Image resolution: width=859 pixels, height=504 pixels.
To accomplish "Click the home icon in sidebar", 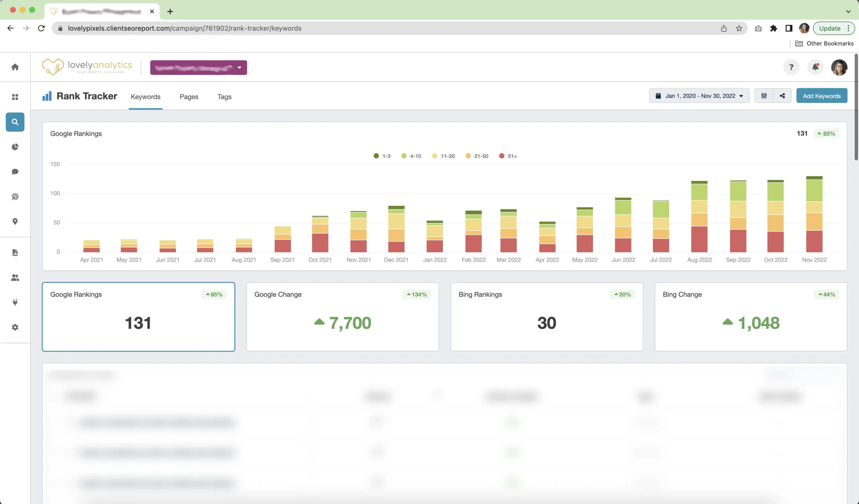I will (15, 67).
